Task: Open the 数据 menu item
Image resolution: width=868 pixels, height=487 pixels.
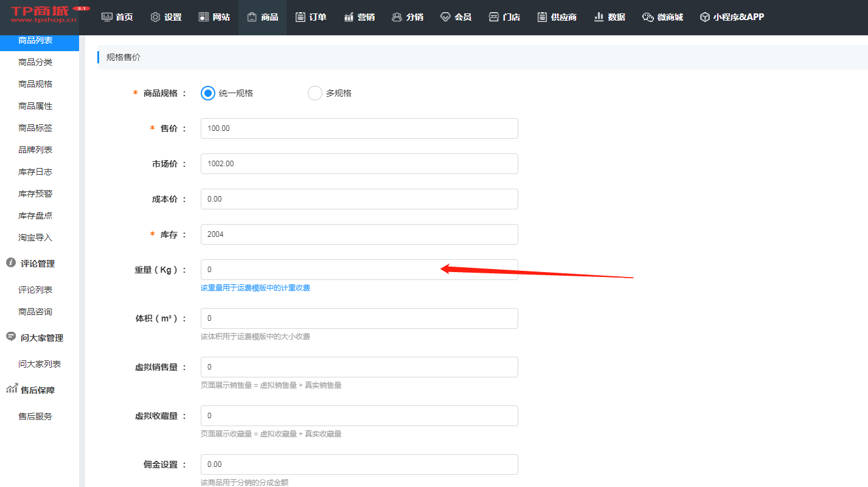Action: 609,17
